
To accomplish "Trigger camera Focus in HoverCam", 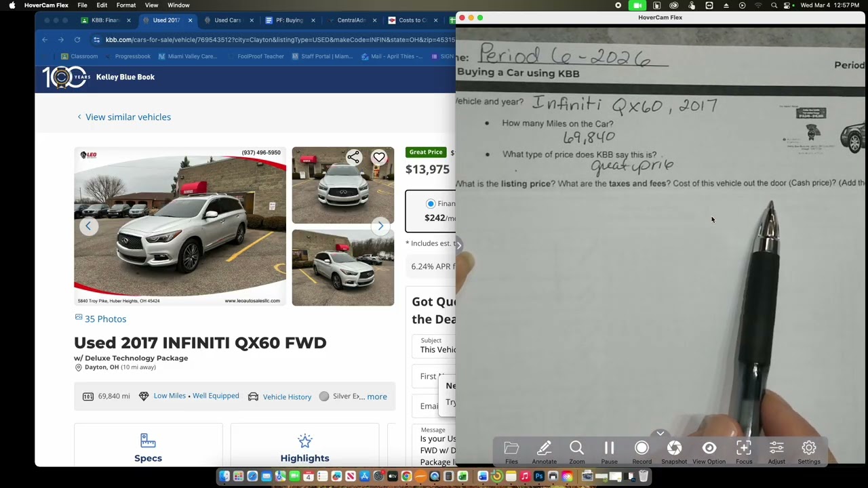I will (x=744, y=452).
